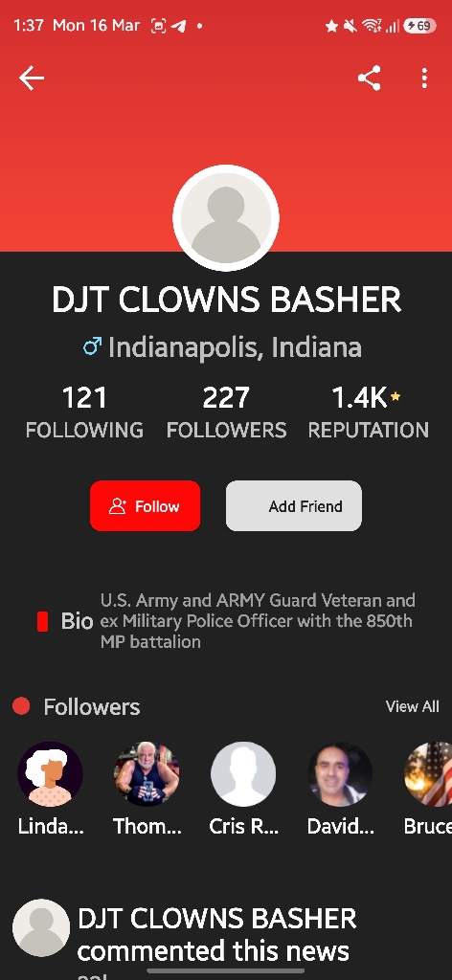Image resolution: width=452 pixels, height=980 pixels.
Task: Open follower David's avatar
Action: (x=340, y=774)
